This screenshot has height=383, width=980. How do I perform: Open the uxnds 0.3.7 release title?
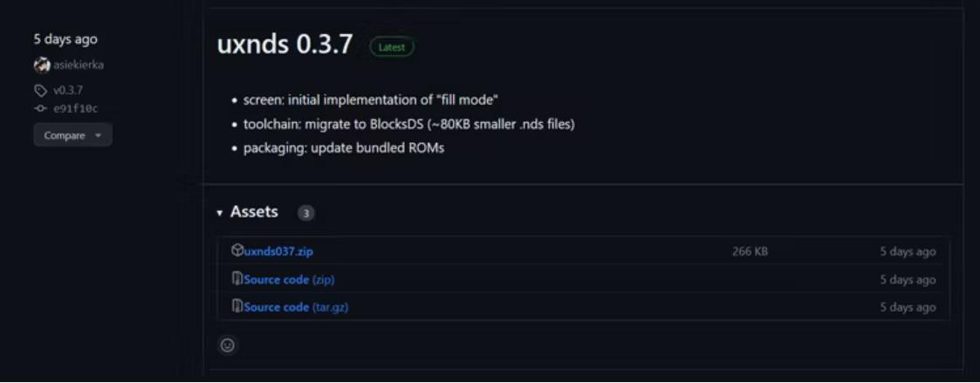pos(284,45)
